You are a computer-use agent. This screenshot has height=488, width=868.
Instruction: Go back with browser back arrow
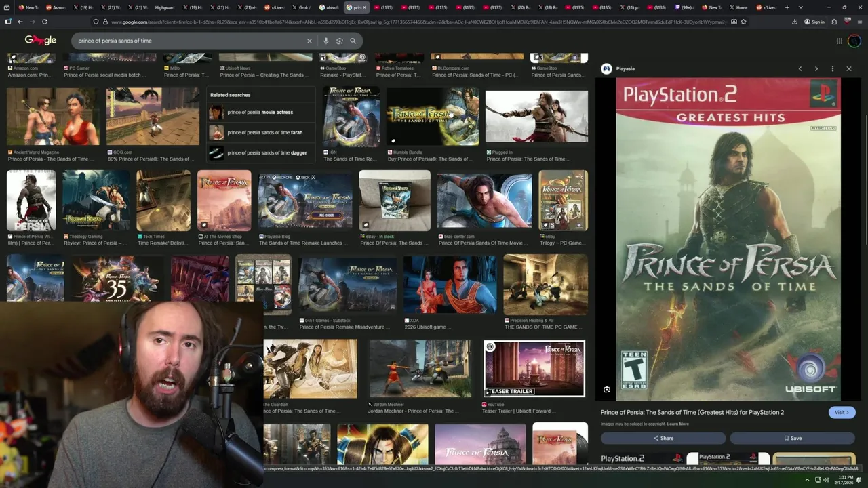point(20,22)
